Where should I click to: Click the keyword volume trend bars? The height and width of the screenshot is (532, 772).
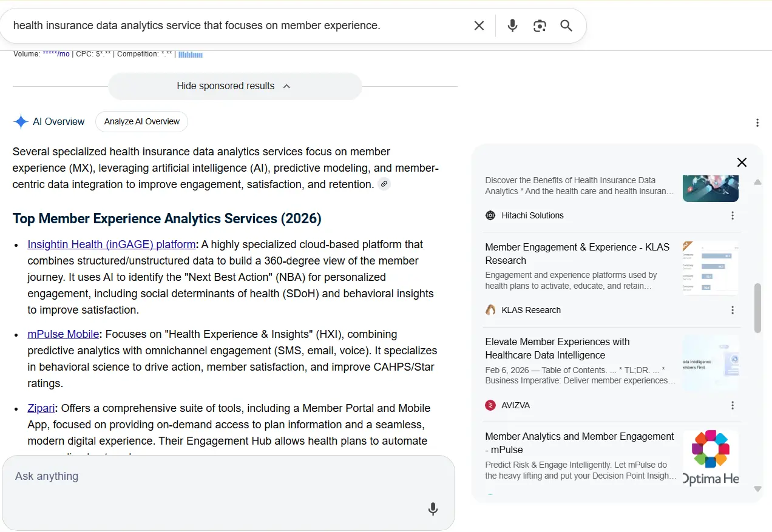coord(191,54)
